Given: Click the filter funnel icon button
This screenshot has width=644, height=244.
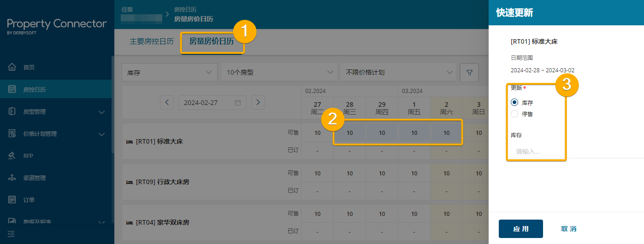Looking at the screenshot, I should 469,73.
